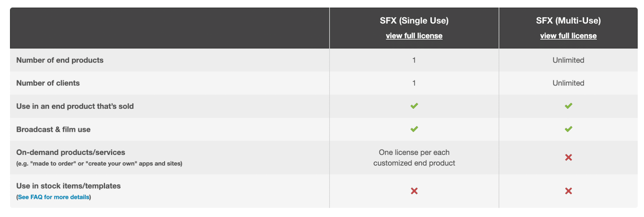Click One license per each customized end product text
Screen dimensions: 644x217
(414, 158)
